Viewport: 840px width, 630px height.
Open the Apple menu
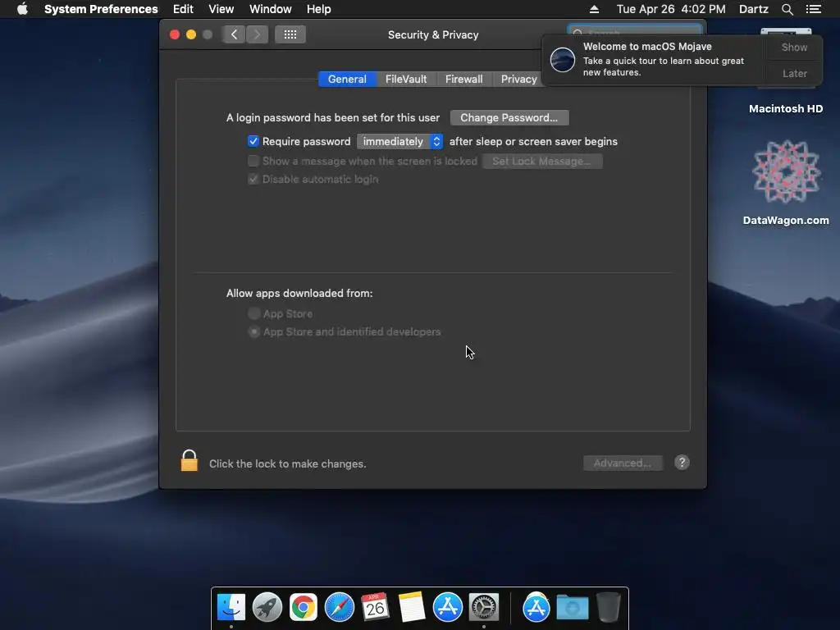pyautogui.click(x=22, y=9)
